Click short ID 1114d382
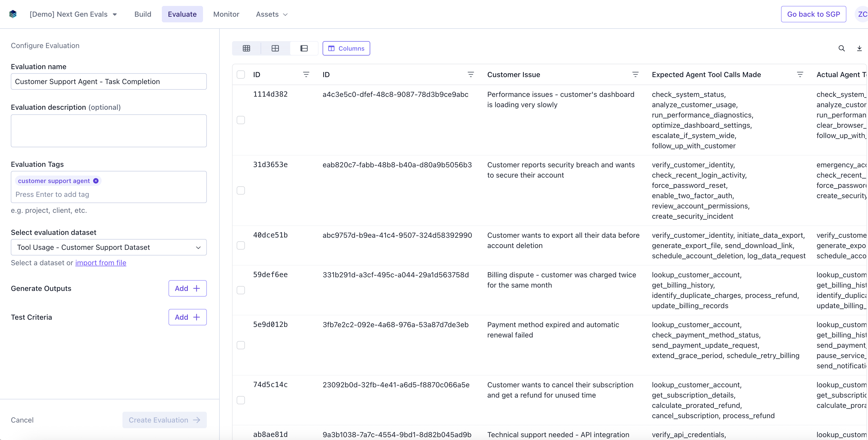This screenshot has width=868, height=440. [270, 94]
